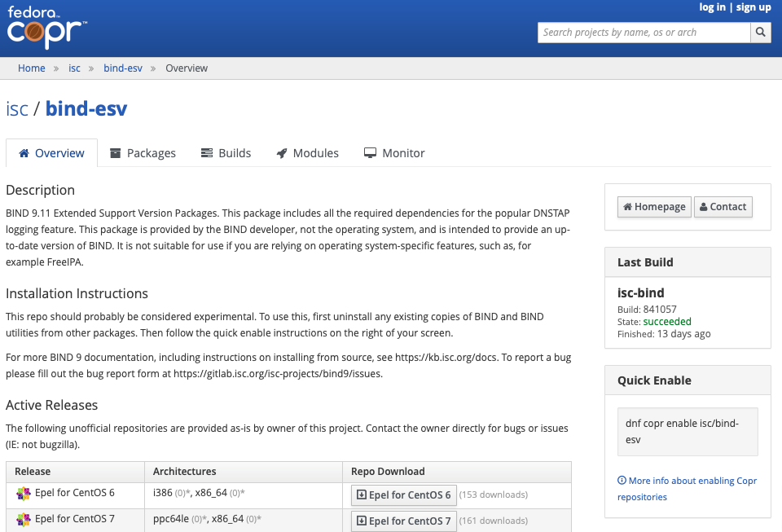Open the Modules tab
This screenshot has width=782, height=532.
[x=307, y=153]
